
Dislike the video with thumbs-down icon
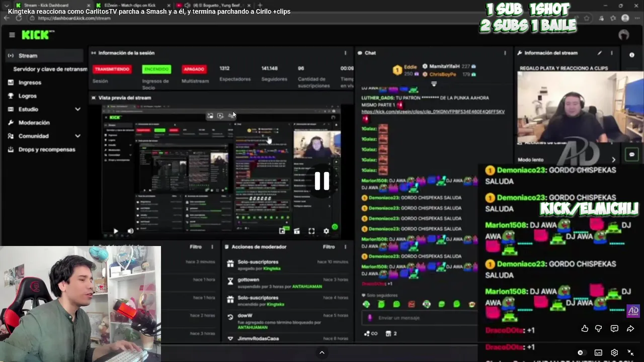599,328
